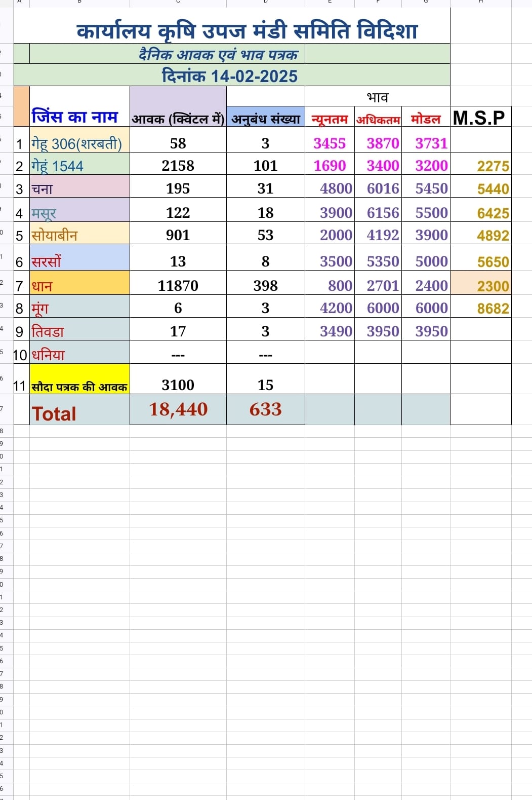Click the total arrival value 18,440
This screenshot has width=532, height=800.
178,409
